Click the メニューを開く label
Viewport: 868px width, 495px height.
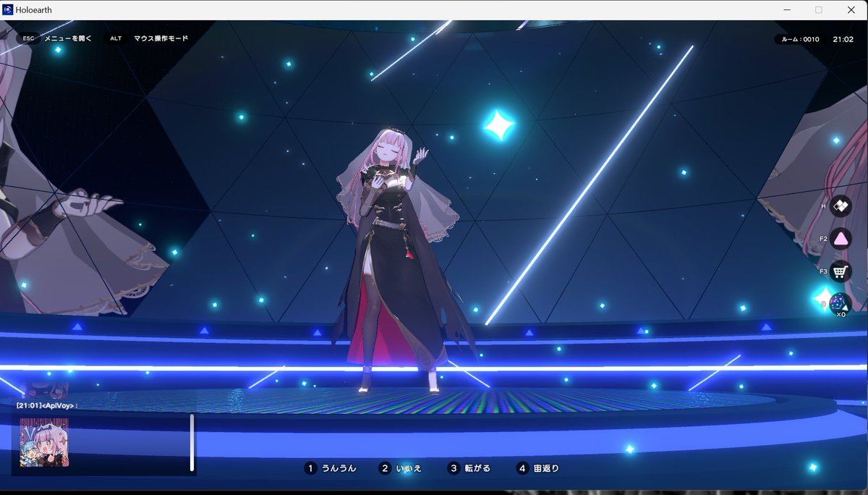click(x=68, y=38)
